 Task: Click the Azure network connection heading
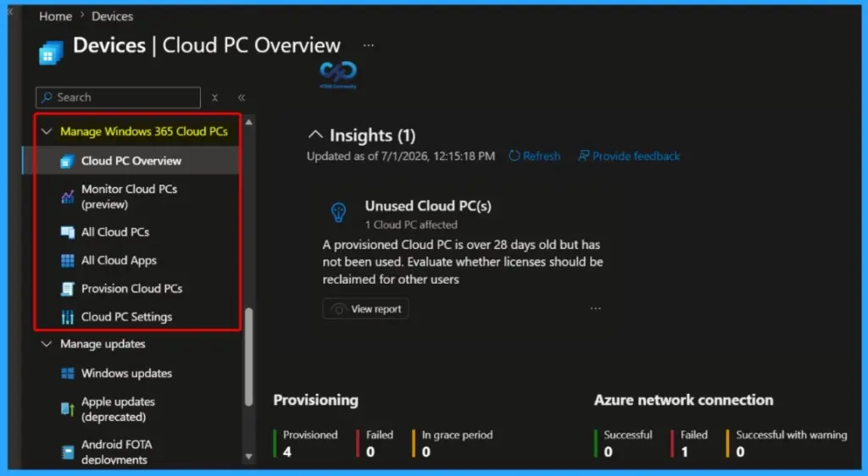tap(684, 400)
